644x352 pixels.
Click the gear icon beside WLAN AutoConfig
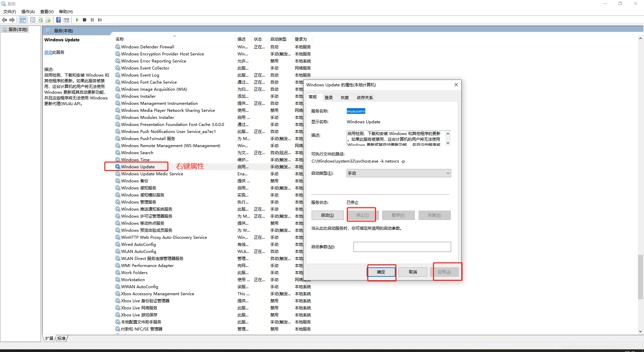(117, 251)
